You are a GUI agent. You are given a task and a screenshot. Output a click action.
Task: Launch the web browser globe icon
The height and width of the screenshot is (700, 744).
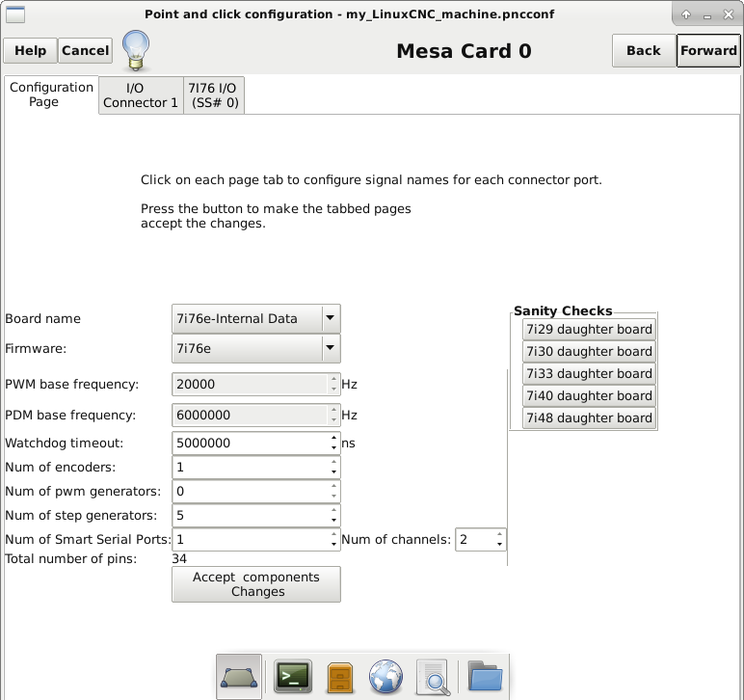(x=385, y=677)
